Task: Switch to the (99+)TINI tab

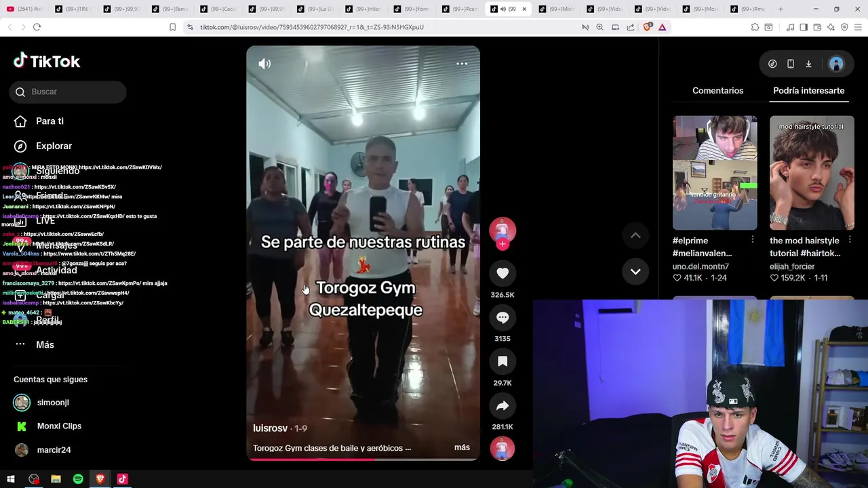Action: click(x=73, y=9)
